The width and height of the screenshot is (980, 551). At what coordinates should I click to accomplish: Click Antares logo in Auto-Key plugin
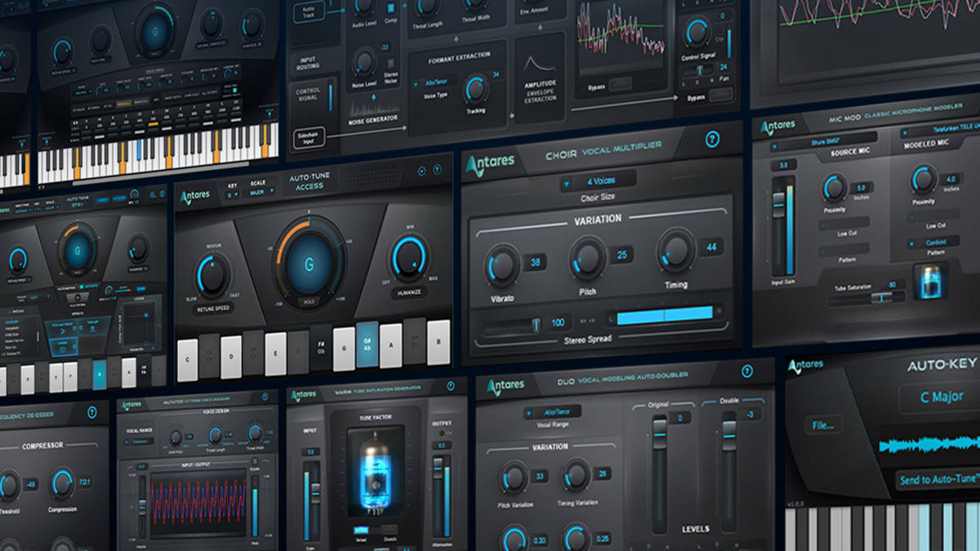(x=805, y=366)
